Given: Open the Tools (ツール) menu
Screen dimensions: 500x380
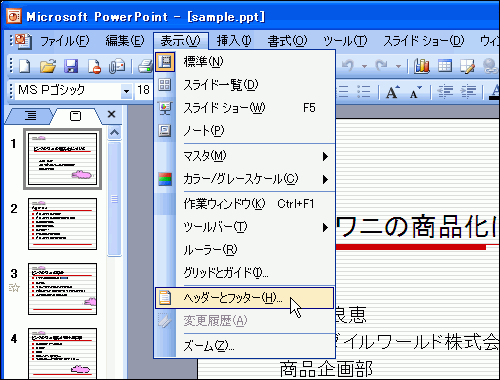Looking at the screenshot, I should coord(345,41).
